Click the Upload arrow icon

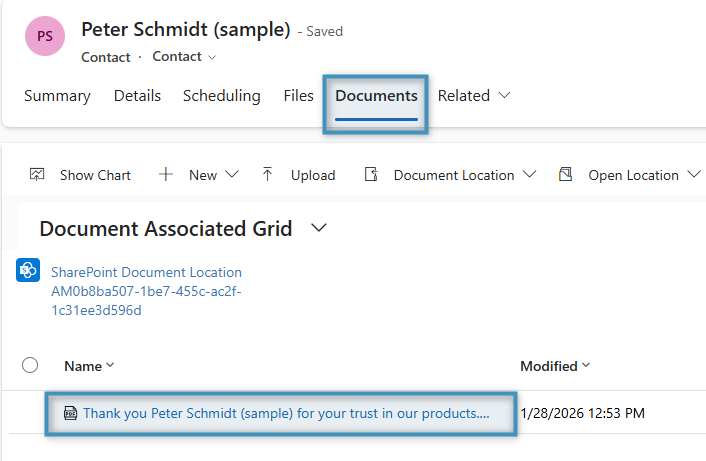267,174
